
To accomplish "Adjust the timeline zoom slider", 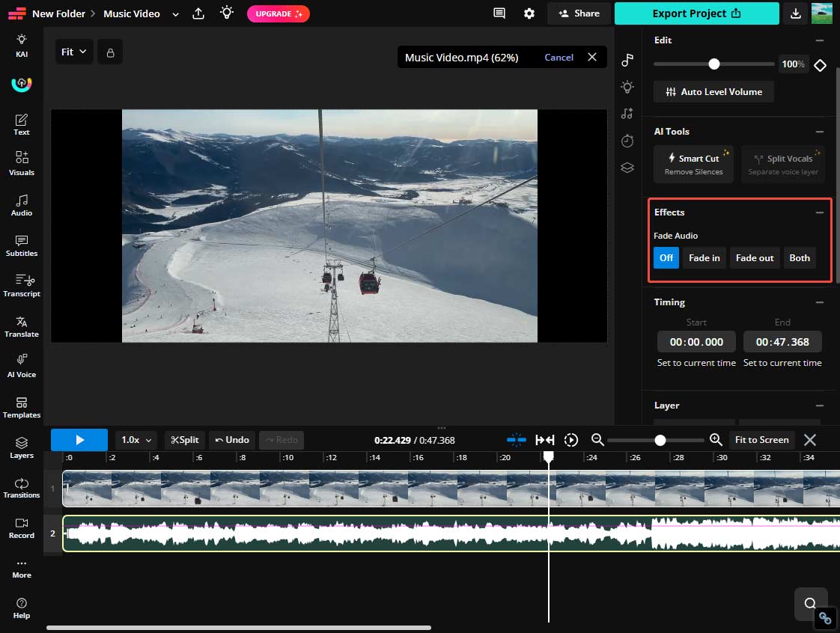I will click(x=660, y=440).
